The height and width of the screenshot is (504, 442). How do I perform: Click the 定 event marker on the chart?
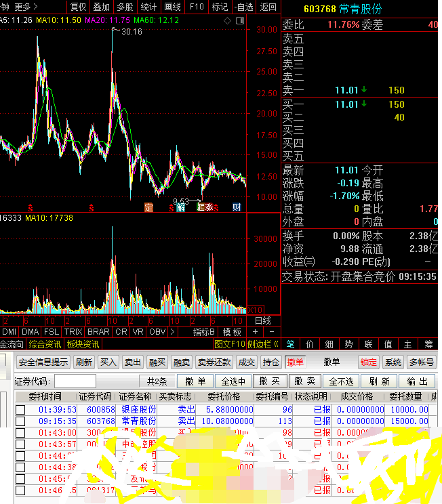point(149,207)
